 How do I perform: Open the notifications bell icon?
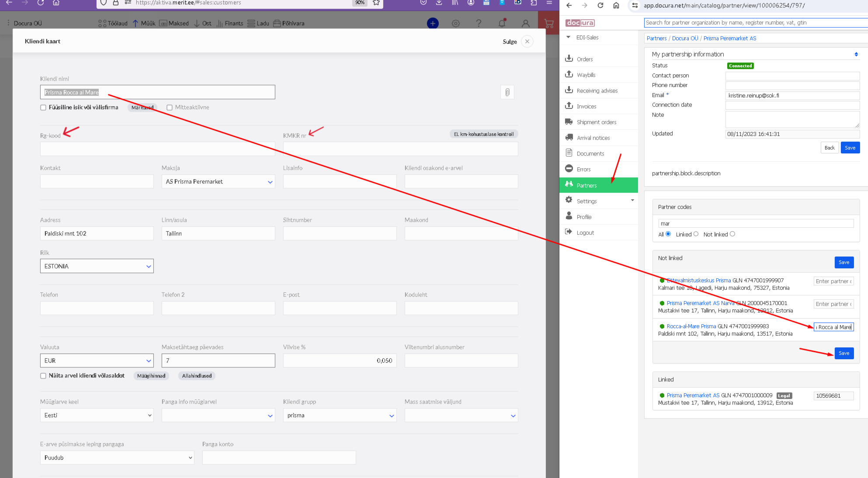[502, 23]
